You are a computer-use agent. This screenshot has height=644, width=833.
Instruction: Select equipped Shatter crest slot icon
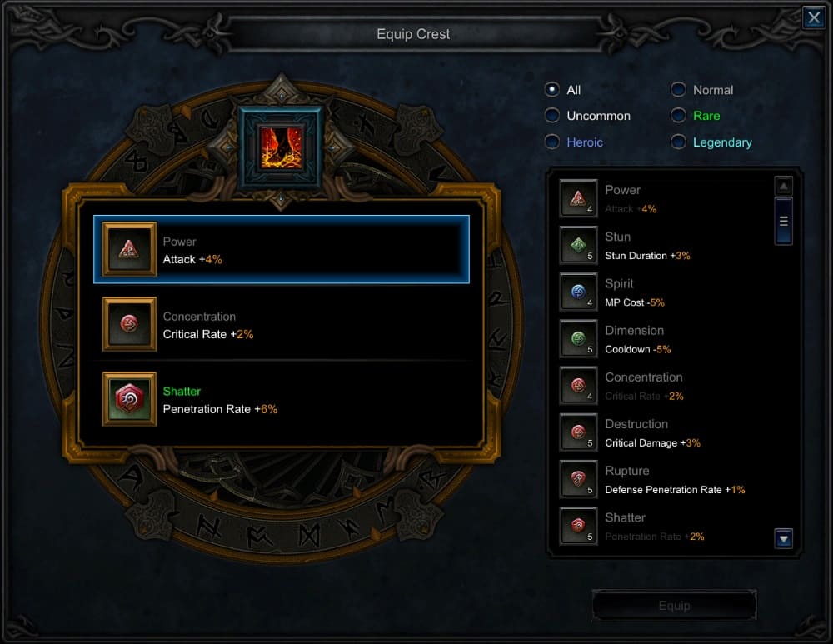129,398
